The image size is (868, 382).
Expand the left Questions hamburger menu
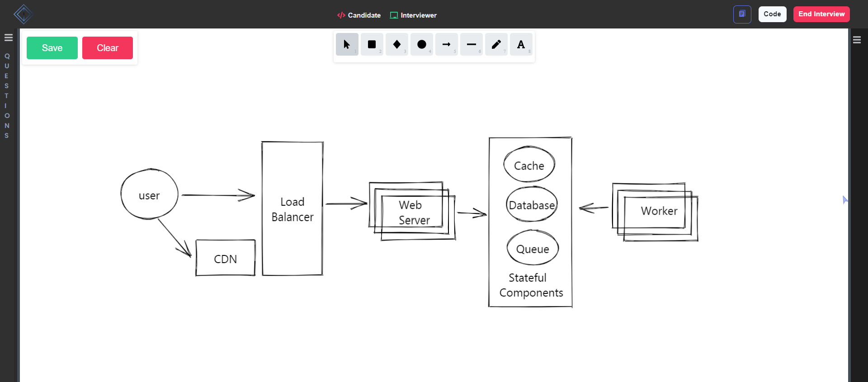click(8, 38)
